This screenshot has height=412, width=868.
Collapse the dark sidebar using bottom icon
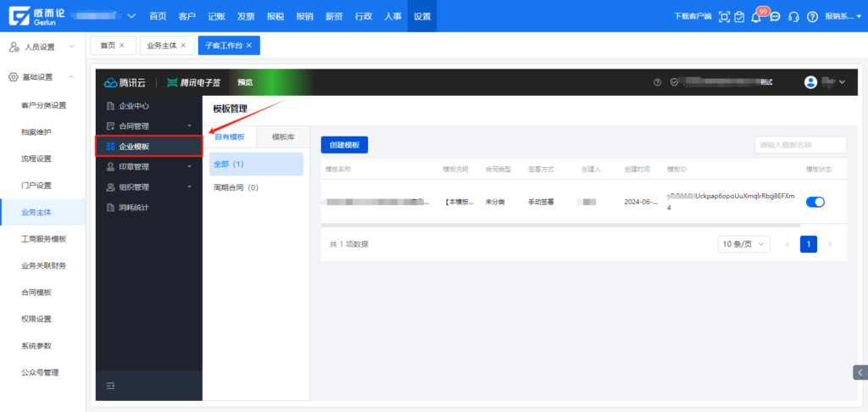tap(110, 386)
